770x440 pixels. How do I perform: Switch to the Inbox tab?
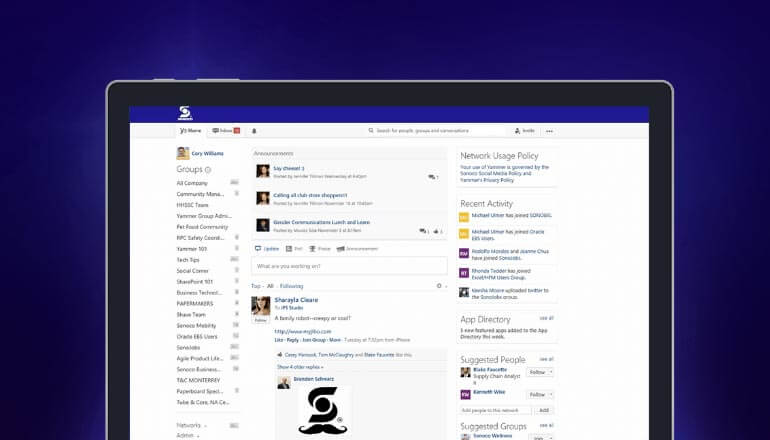pyautogui.click(x=225, y=131)
